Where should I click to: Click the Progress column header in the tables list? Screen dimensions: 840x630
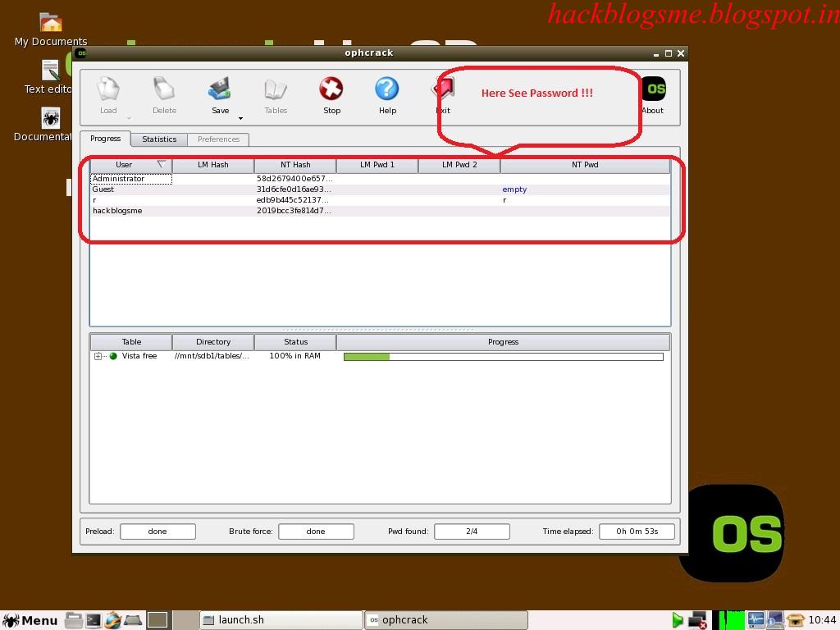click(x=503, y=342)
